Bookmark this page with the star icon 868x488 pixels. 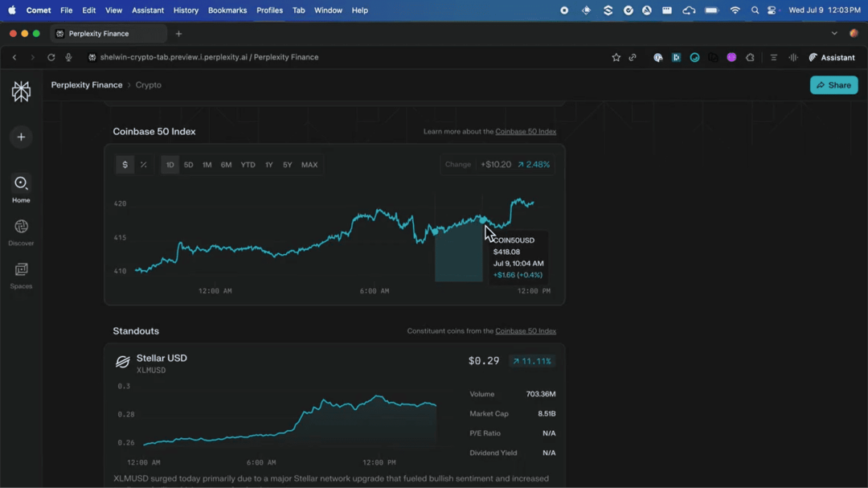pyautogui.click(x=616, y=57)
